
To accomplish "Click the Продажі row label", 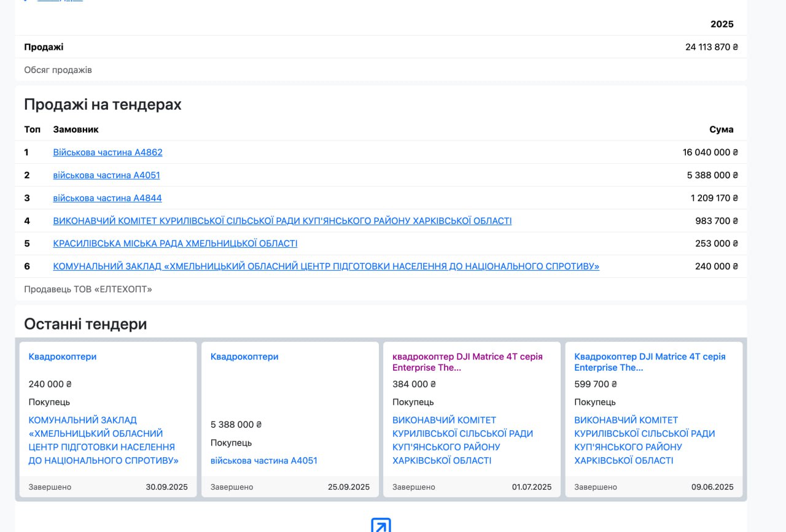I will click(44, 47).
